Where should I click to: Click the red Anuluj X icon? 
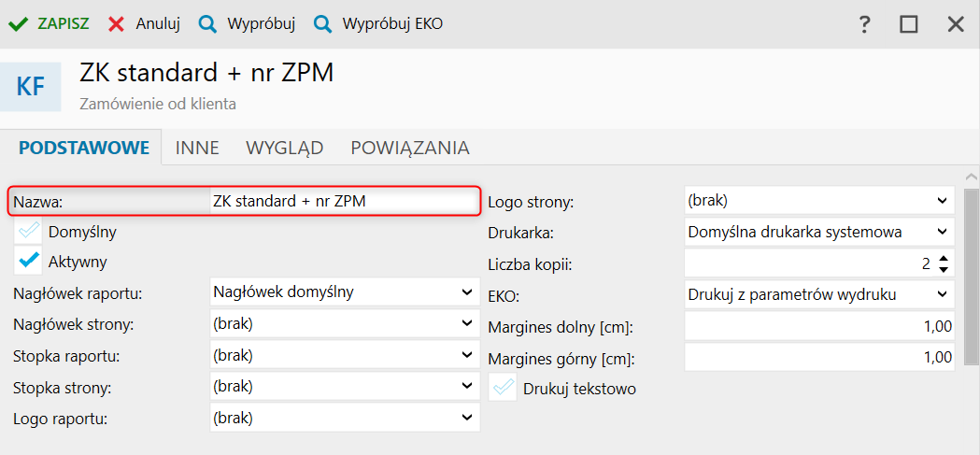(116, 24)
